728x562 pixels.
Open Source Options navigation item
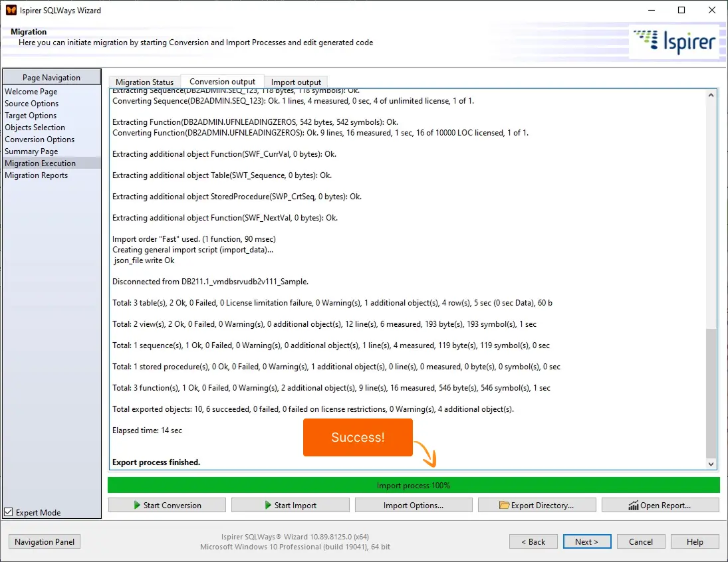pos(31,104)
